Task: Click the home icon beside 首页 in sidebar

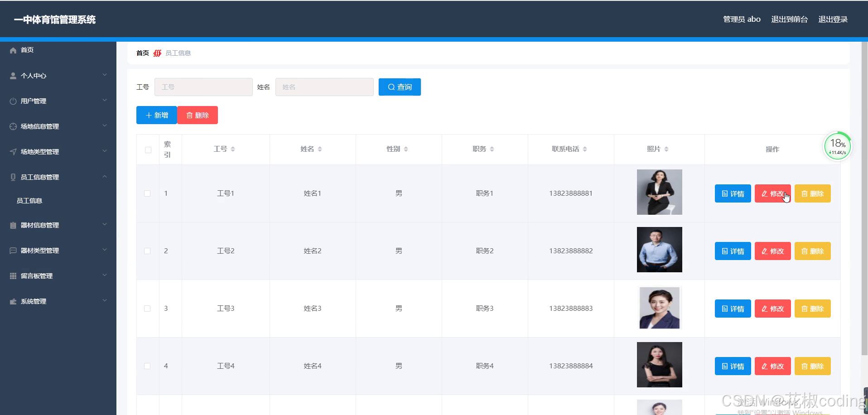Action: 13,50
